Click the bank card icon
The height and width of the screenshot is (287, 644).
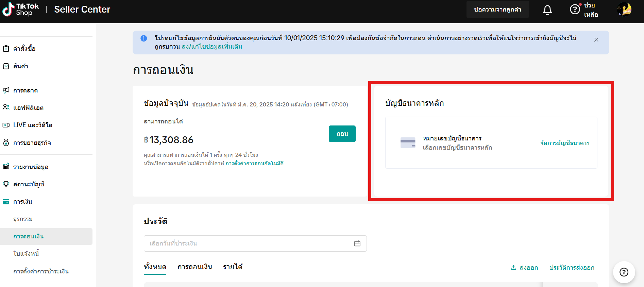coord(408,143)
